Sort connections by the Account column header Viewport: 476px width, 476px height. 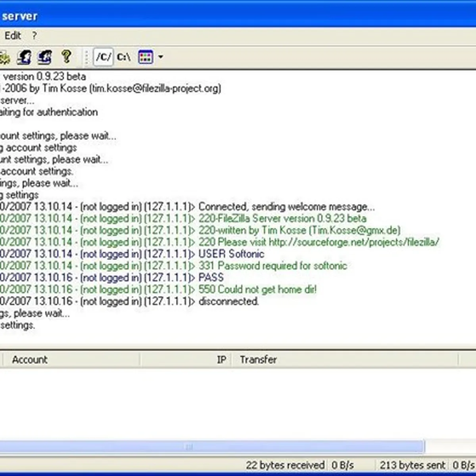(x=71, y=359)
